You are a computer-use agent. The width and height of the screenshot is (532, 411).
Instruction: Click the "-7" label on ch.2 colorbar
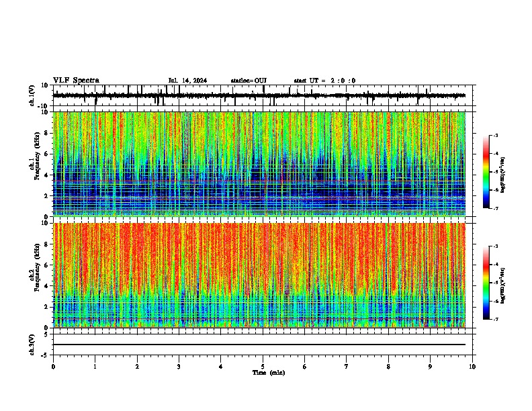point(495,320)
